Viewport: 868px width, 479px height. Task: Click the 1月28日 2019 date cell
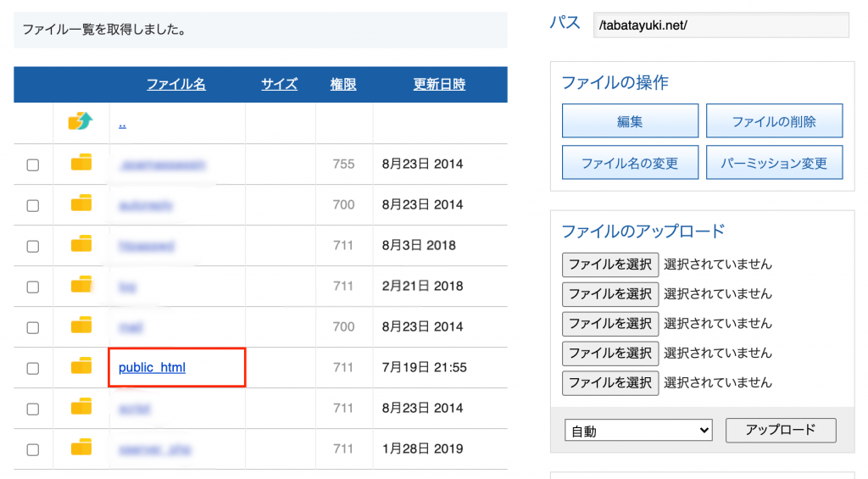422,448
